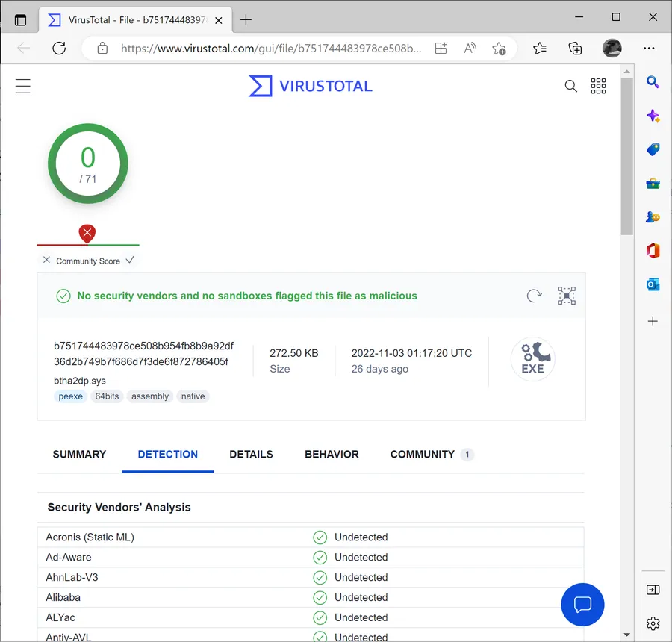Open Edge sidebar search
The image size is (672, 642).
click(653, 81)
